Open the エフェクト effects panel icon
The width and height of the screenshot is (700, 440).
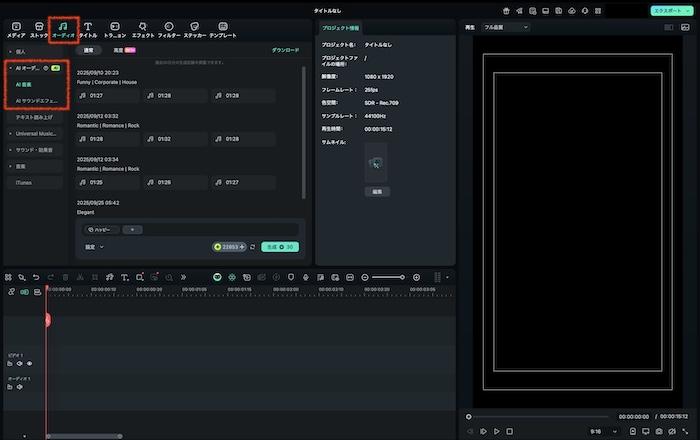pyautogui.click(x=143, y=27)
